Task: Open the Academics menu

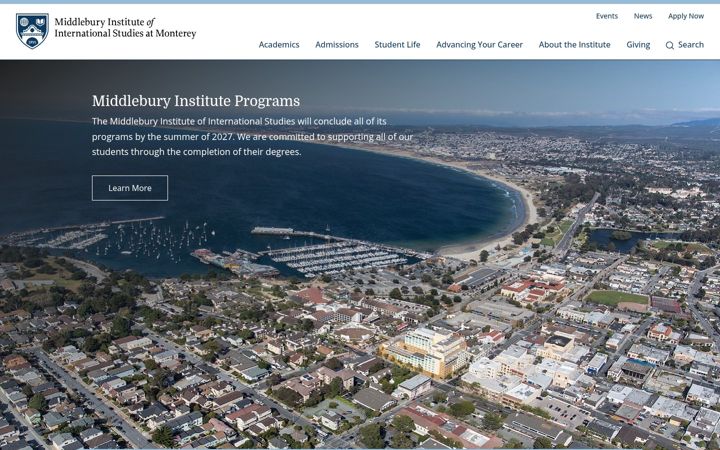Action: click(x=279, y=45)
